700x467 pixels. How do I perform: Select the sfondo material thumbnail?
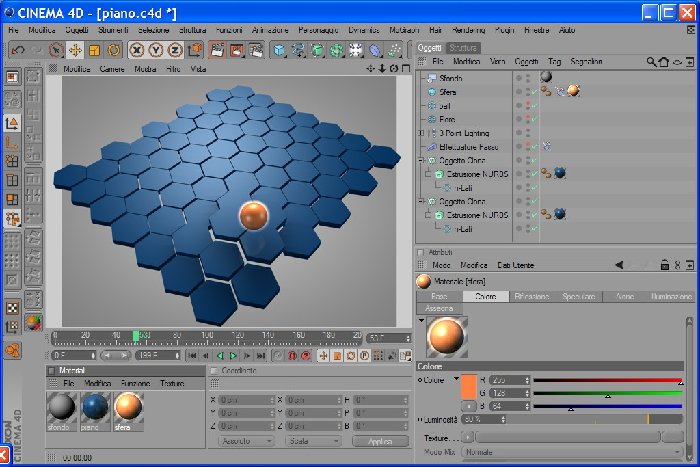point(62,412)
